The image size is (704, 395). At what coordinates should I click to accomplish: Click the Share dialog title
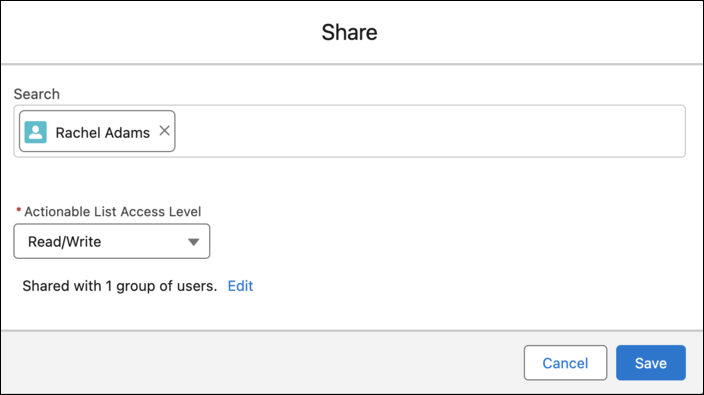(349, 32)
